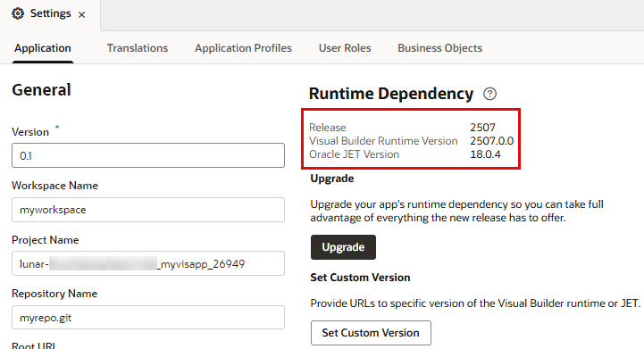Open Runtime Dependency help icon

[489, 94]
